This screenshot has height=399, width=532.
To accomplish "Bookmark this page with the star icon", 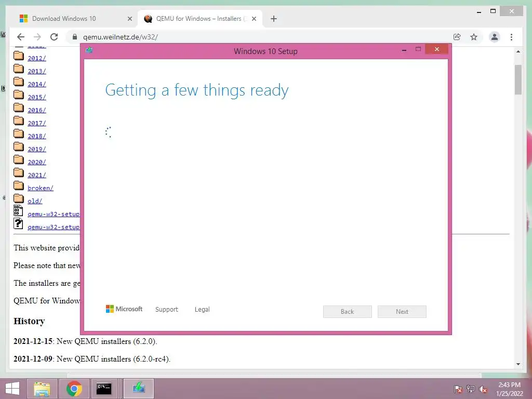I will [474, 37].
